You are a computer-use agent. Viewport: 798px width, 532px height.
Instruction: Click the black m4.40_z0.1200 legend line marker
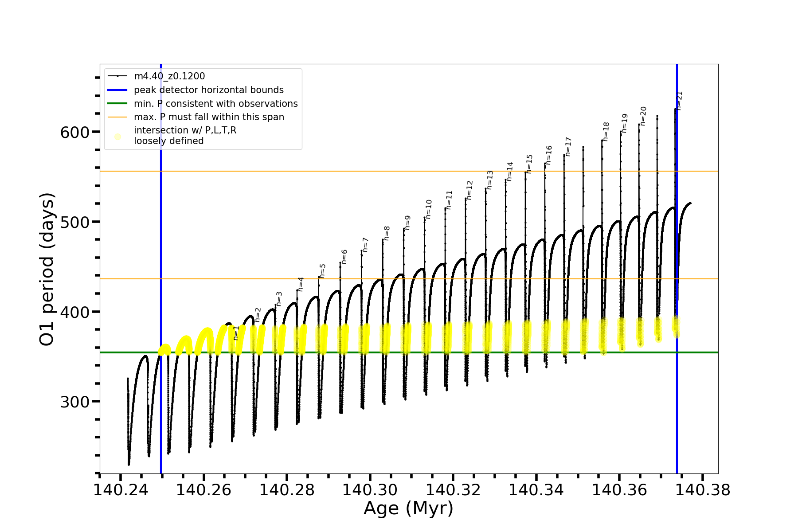click(x=117, y=76)
